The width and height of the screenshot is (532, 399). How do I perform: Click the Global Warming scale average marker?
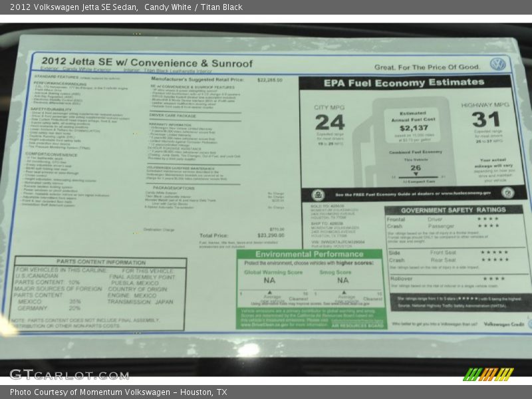coord(269,293)
